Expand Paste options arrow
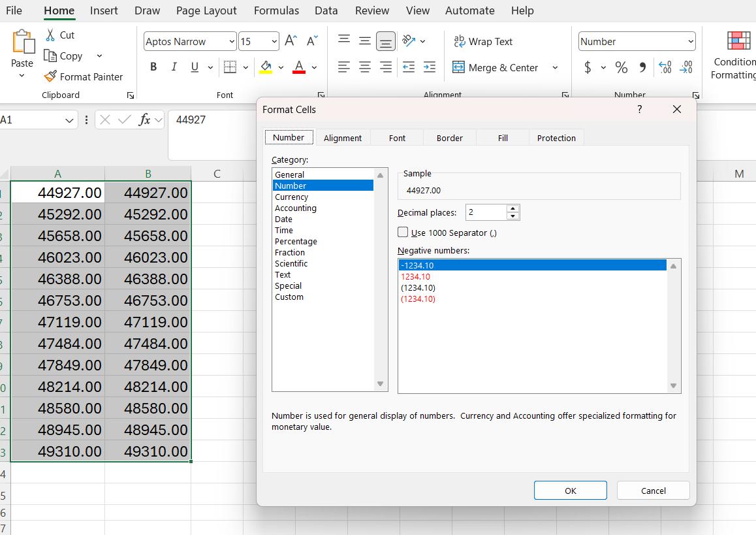Screen dimensions: 756x535 click(22, 76)
